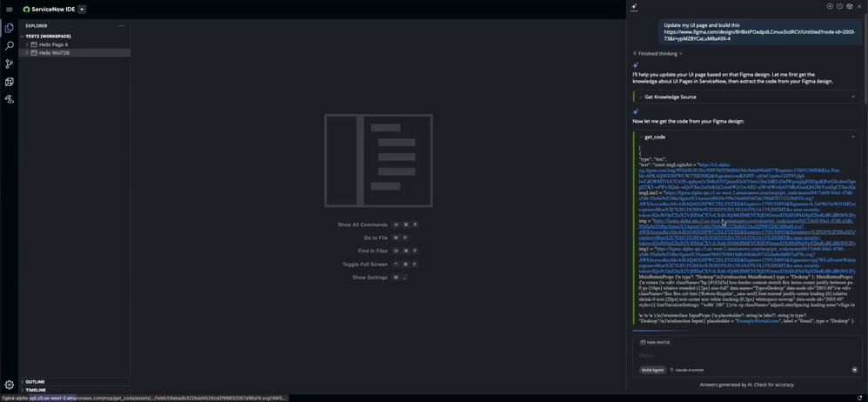The image size is (868, 402).
Task: Open the ServiceNow IDE dropdown arrow
Action: 82,10
